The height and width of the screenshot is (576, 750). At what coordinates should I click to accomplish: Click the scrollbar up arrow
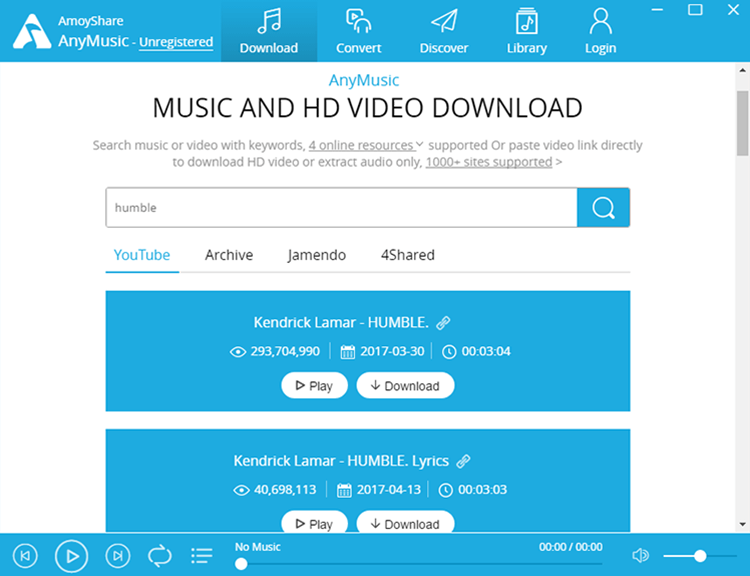(742, 70)
